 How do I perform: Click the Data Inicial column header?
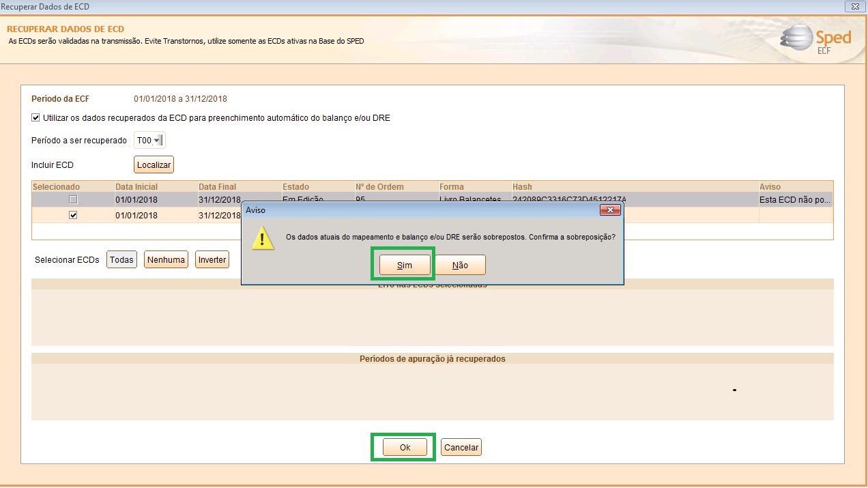pyautogui.click(x=156, y=186)
